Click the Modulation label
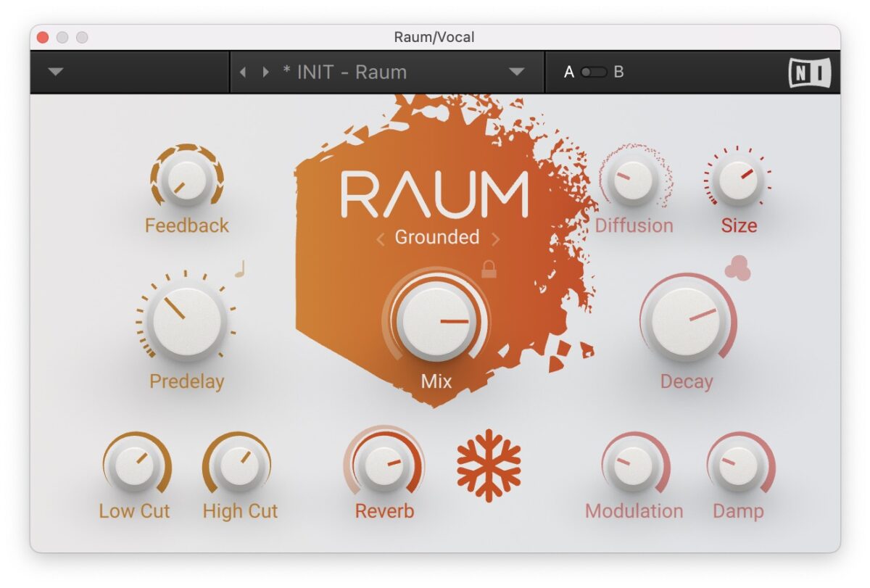 (x=634, y=510)
